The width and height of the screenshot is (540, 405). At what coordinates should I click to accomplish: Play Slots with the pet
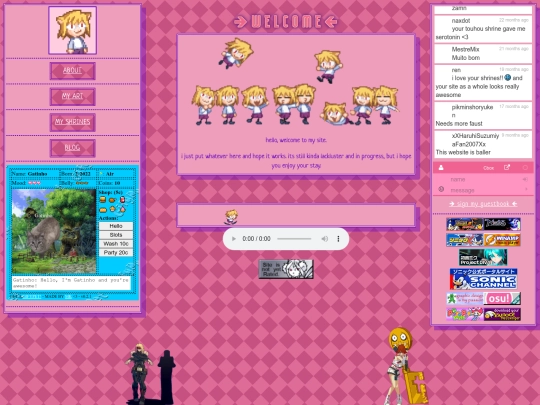116,235
